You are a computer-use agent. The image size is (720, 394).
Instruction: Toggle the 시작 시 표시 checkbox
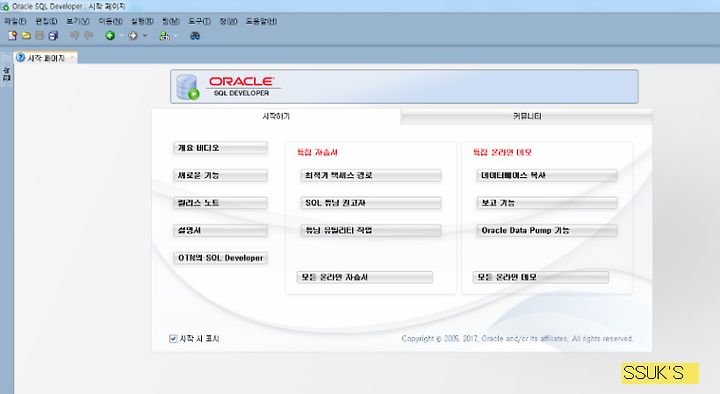tap(173, 339)
